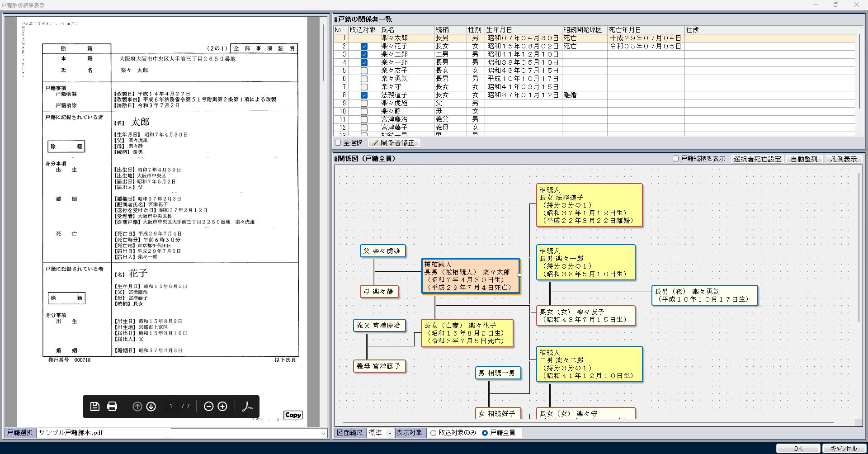Zoom out the PDF with minus icon
The width and height of the screenshot is (868, 454).
[x=208, y=406]
